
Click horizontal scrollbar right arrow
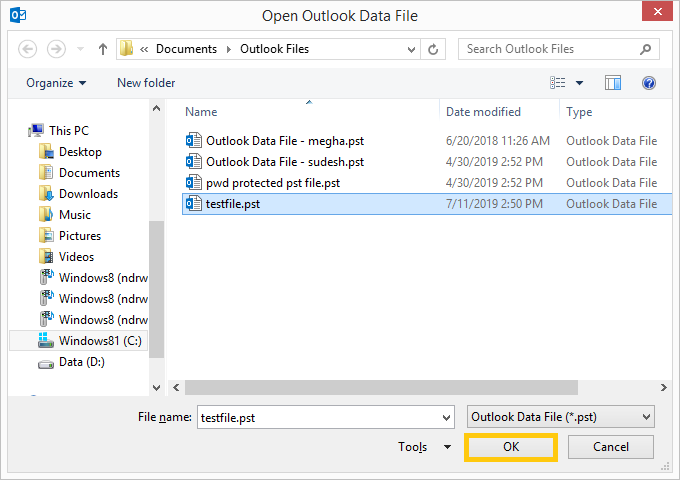pyautogui.click(x=664, y=387)
